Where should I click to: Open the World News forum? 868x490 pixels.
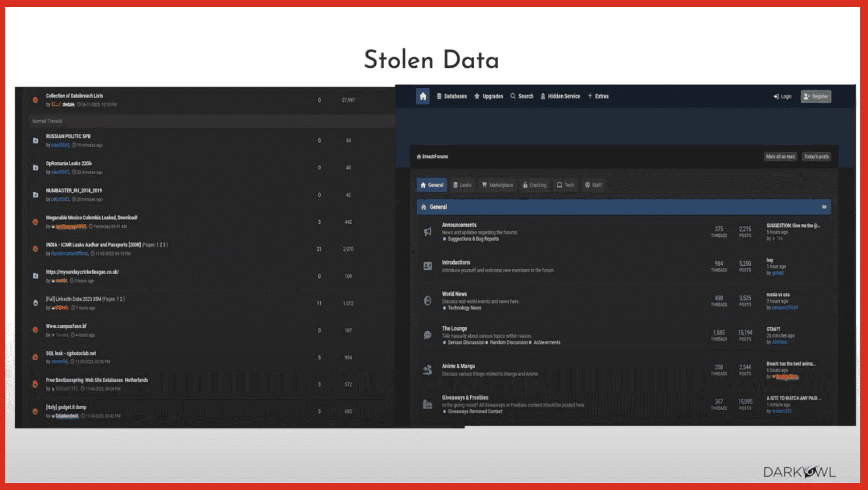tap(454, 294)
